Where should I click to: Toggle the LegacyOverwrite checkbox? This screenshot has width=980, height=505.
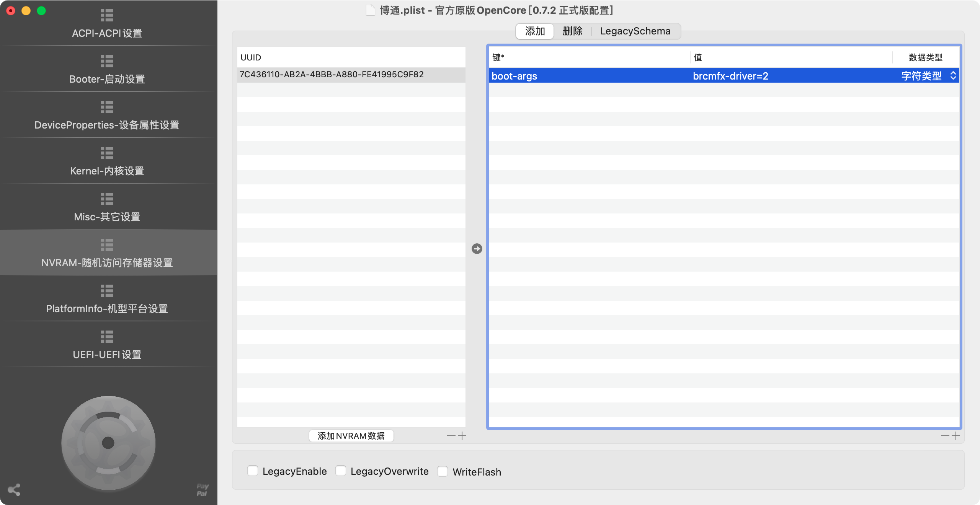tap(341, 471)
